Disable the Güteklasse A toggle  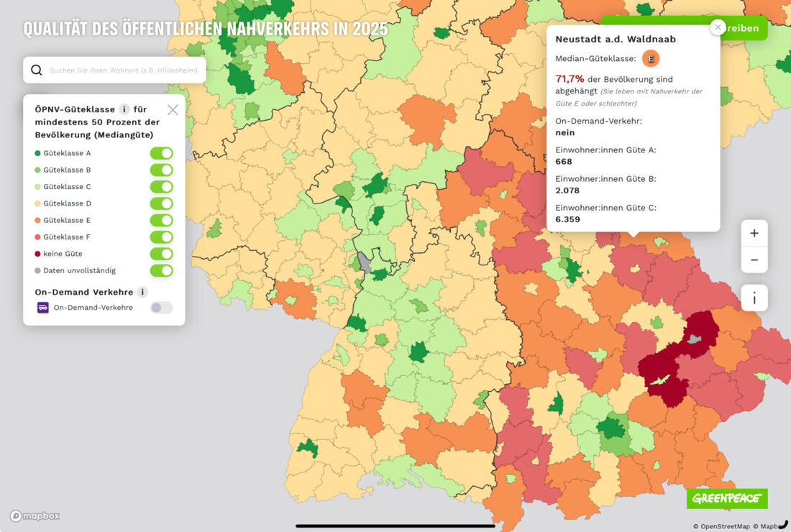[x=161, y=152]
